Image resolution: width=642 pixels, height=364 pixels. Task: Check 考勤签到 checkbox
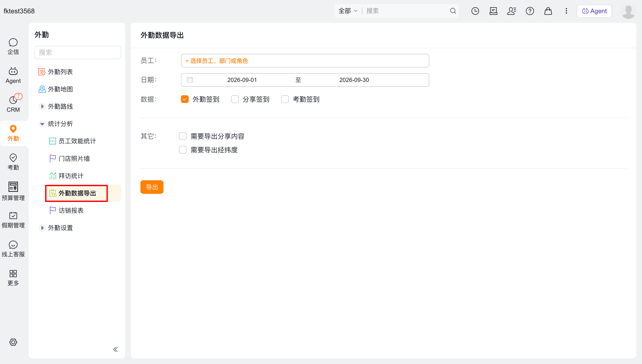[285, 99]
